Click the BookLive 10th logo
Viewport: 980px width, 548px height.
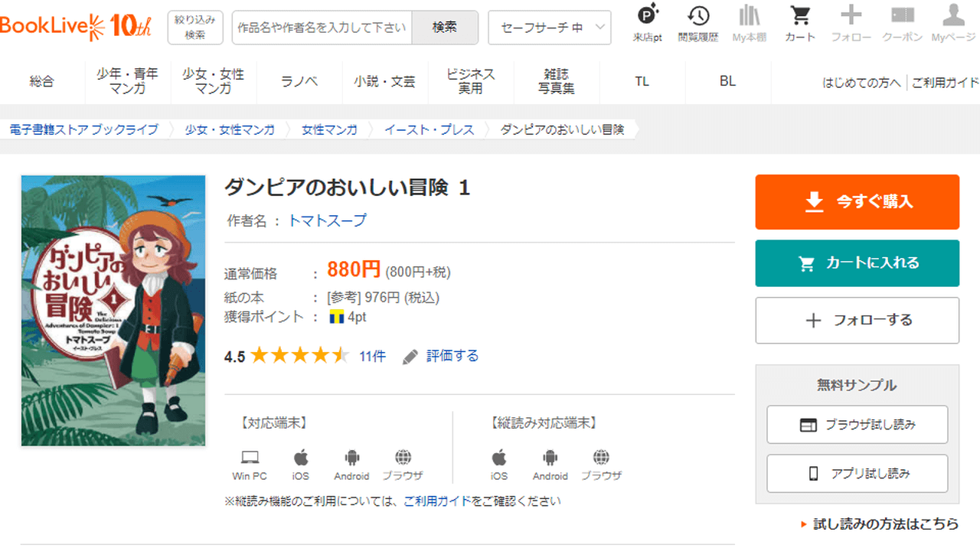[75, 25]
